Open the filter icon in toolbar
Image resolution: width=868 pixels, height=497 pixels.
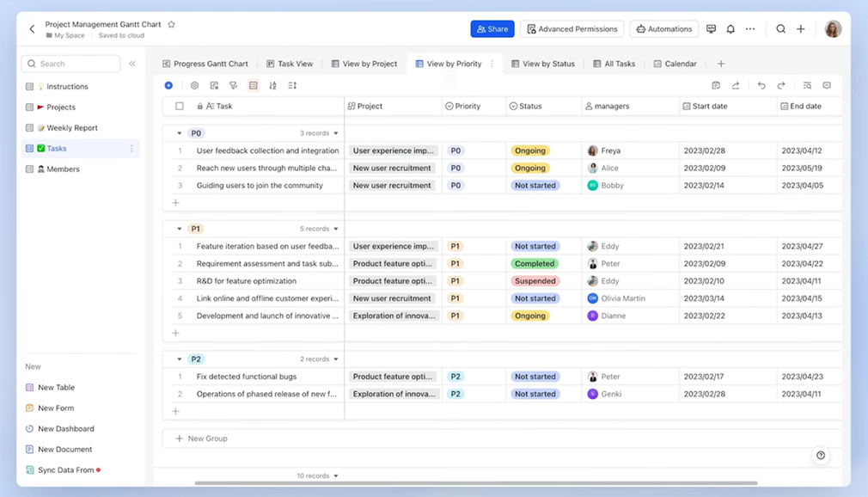[x=233, y=86]
